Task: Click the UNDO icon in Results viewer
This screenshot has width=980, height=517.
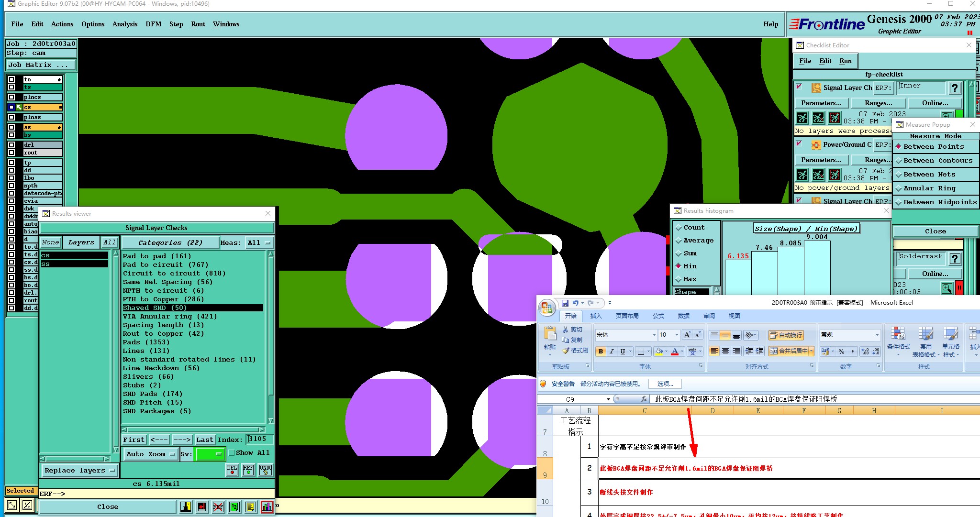Action: coord(266,470)
